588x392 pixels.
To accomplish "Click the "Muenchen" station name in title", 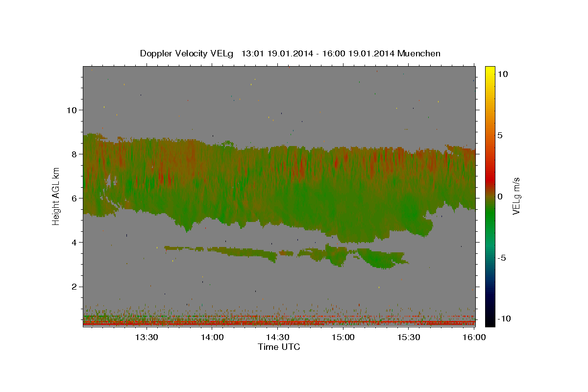I will 419,53.
